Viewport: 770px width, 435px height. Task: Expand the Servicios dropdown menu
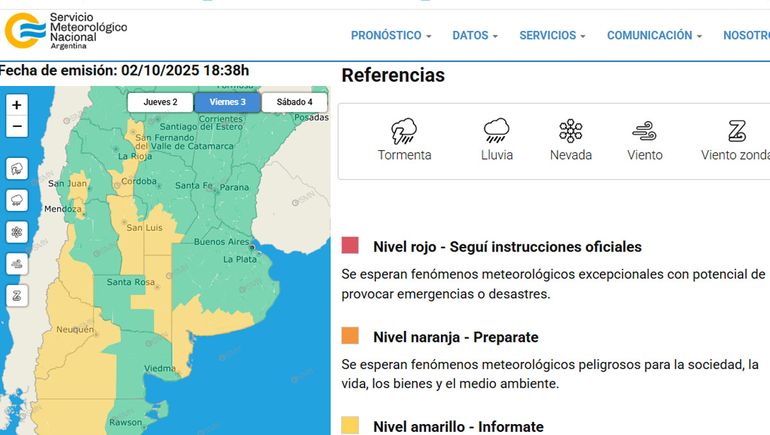click(x=552, y=35)
